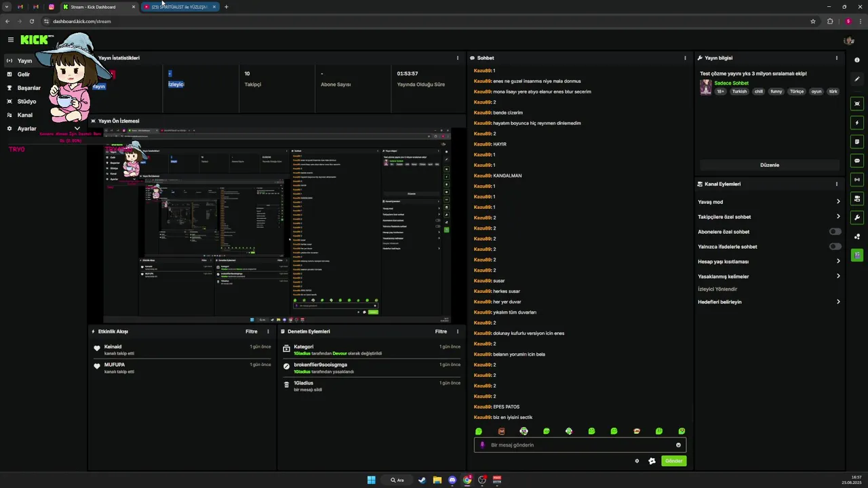Open Başarılar in the sidebar

click(x=28, y=87)
